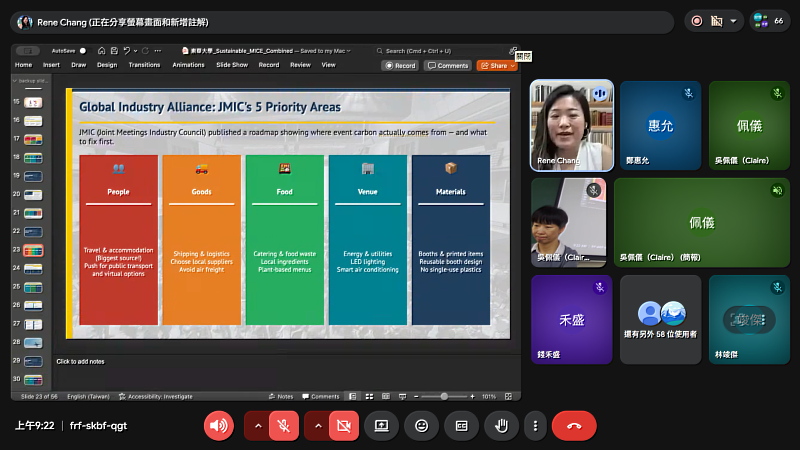Viewport: 800px width, 450px height.
Task: Open the Animations ribbon tab
Action: tap(188, 65)
